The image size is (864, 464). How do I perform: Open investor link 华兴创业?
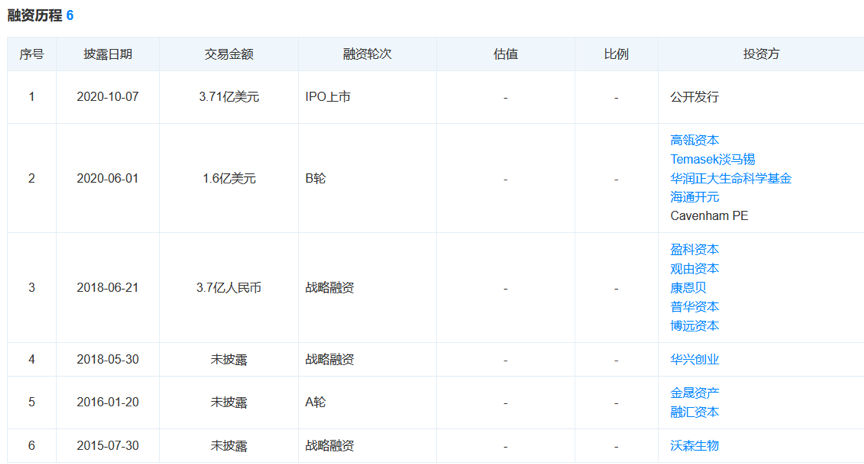point(694,359)
